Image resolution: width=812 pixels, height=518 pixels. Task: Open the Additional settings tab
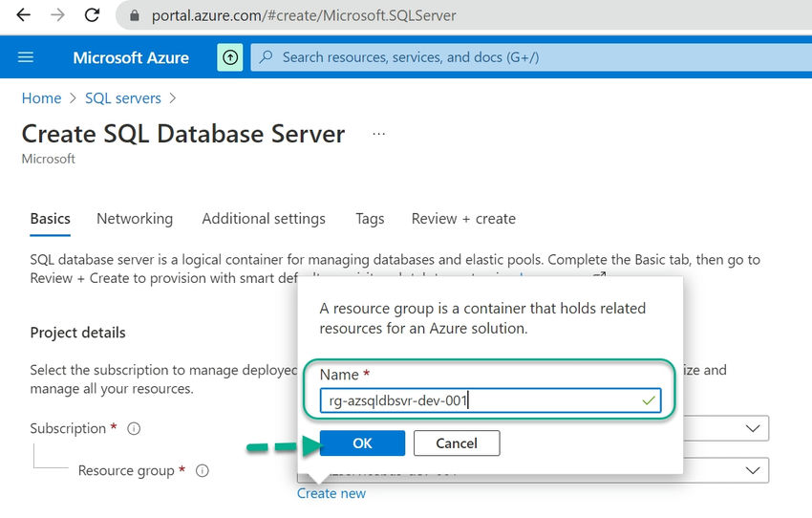264,219
